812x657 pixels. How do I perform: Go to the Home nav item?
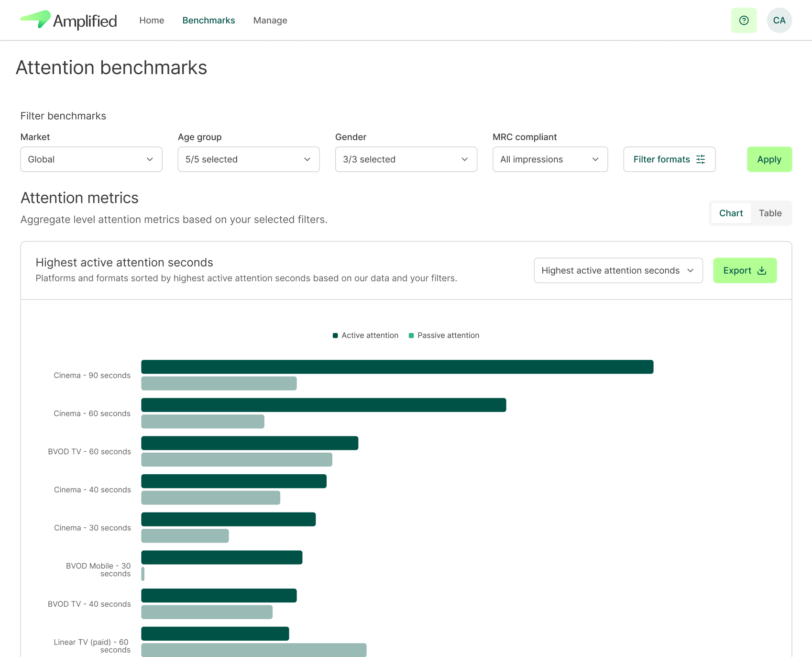tap(152, 20)
